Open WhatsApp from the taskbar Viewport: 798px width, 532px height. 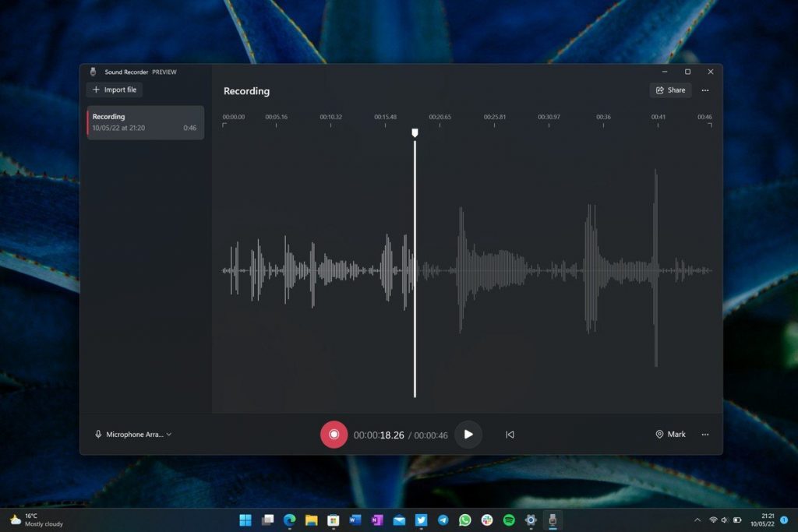pyautogui.click(x=465, y=520)
